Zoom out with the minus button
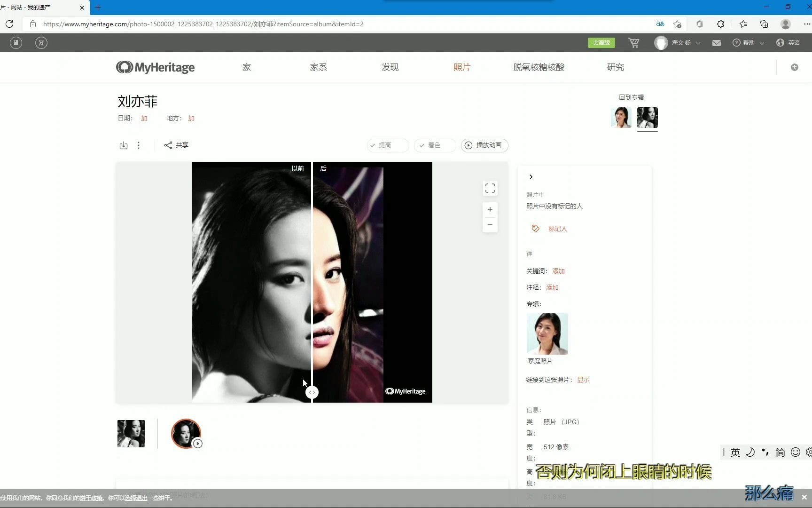Screen dimensions: 812x508 point(490,224)
